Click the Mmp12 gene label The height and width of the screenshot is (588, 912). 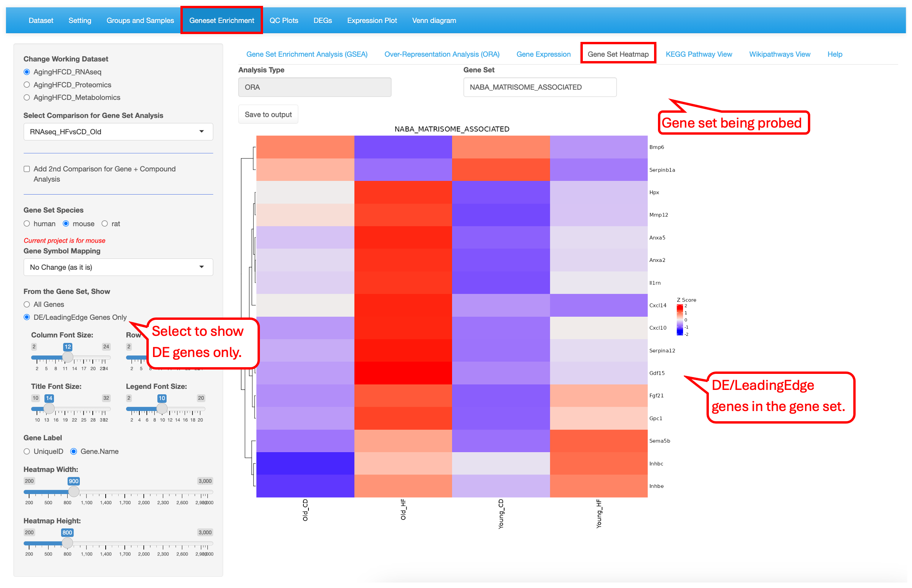click(x=658, y=215)
